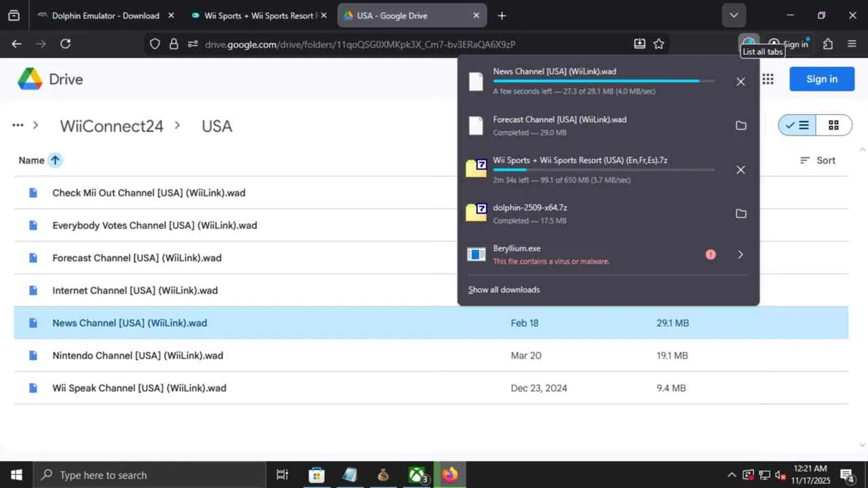
Task: Open the Sort options menu
Action: (818, 161)
